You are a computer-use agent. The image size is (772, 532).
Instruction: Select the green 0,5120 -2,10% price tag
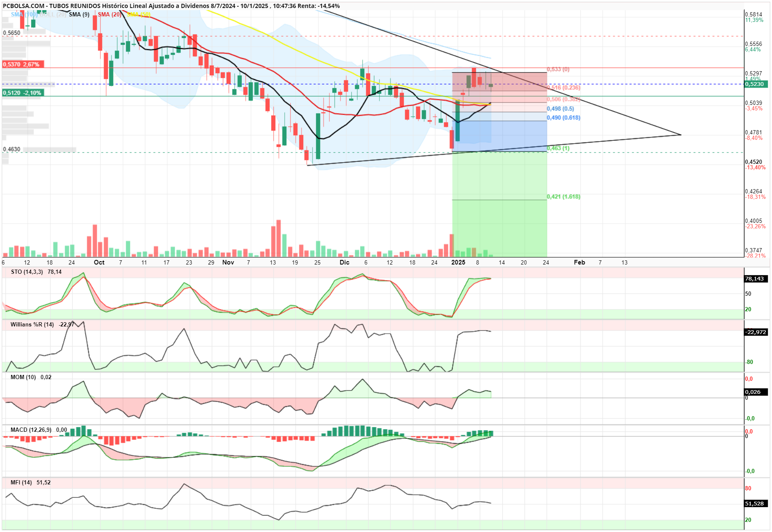(23, 93)
